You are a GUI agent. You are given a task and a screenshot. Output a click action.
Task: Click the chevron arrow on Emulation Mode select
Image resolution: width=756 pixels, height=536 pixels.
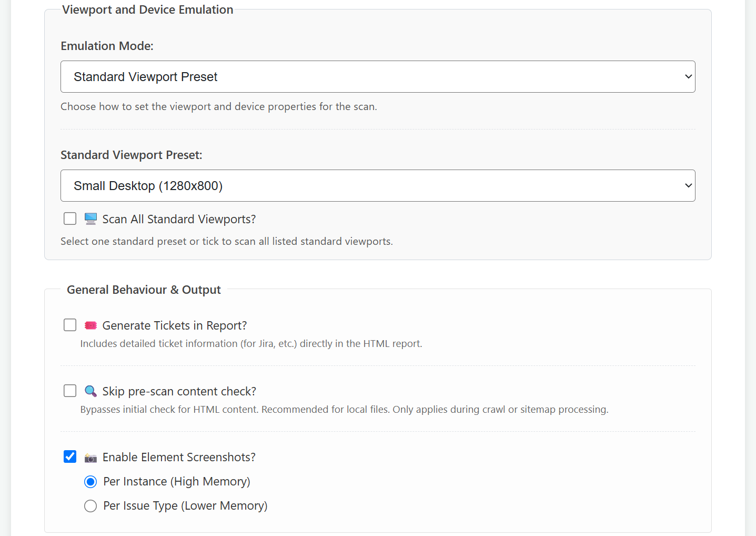[x=688, y=77]
